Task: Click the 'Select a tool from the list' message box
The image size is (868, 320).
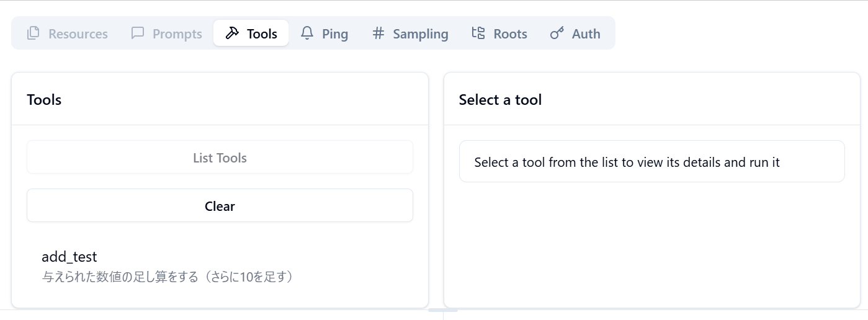Action: point(651,162)
